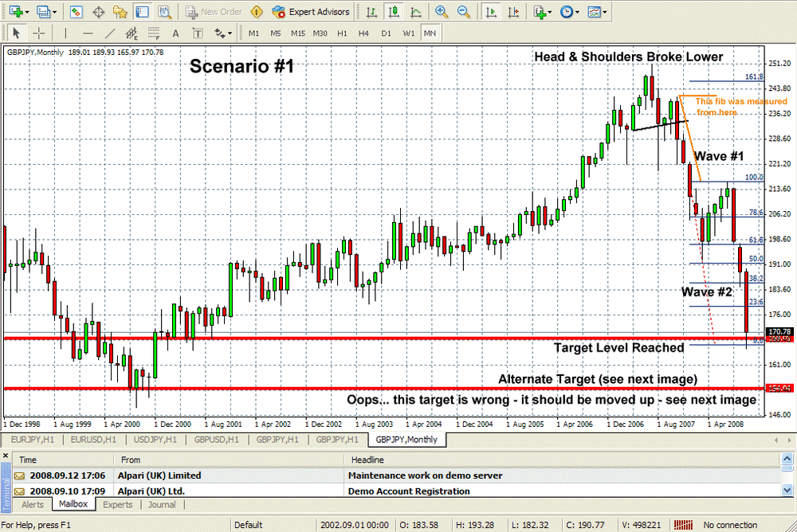797x532 pixels.
Task: Set timeframe to H4
Action: [363, 33]
